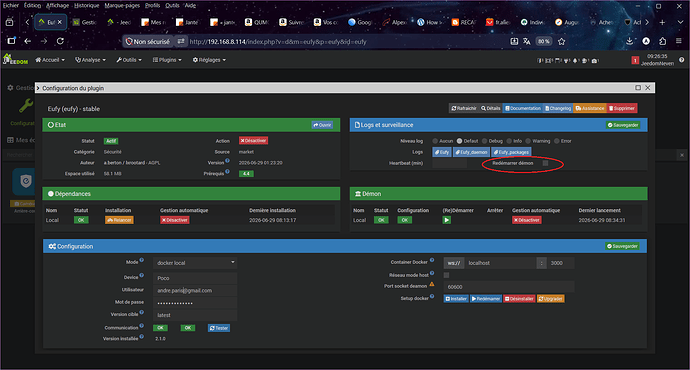The image size is (690, 370).
Task: Open new browser tab with plus icon
Action: coord(662,22)
